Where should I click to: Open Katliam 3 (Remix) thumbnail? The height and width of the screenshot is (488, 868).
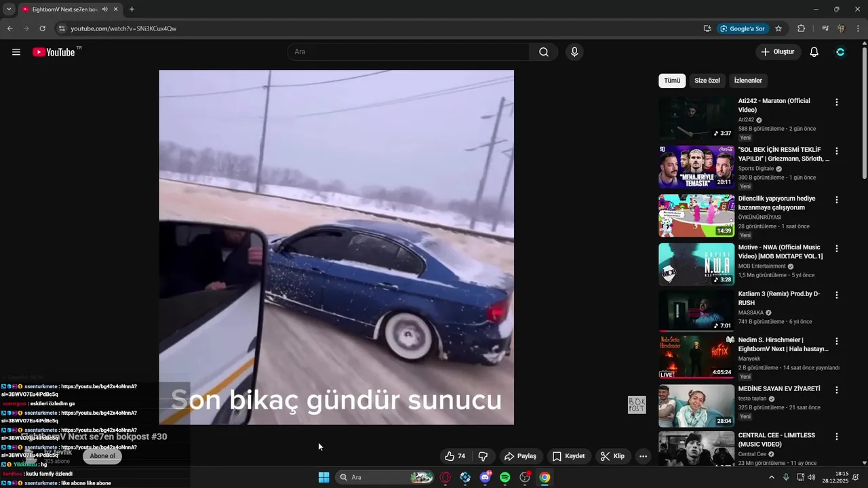[x=696, y=311]
